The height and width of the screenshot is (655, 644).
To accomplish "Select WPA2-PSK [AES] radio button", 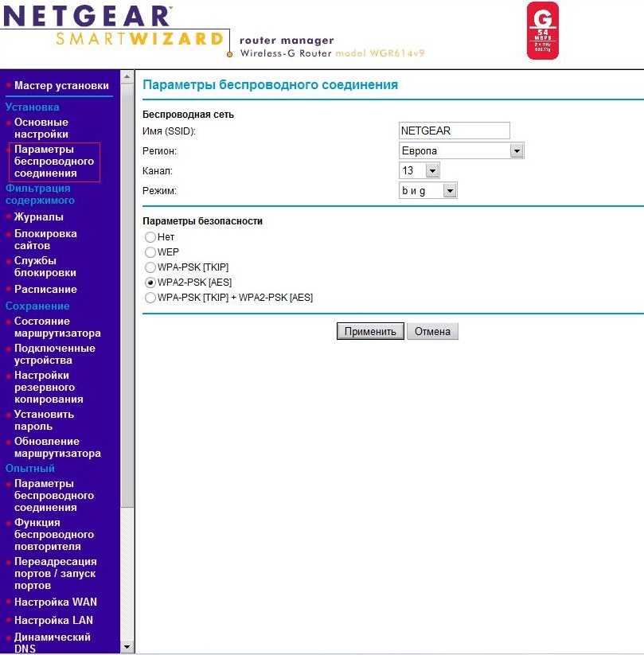I will (x=150, y=283).
